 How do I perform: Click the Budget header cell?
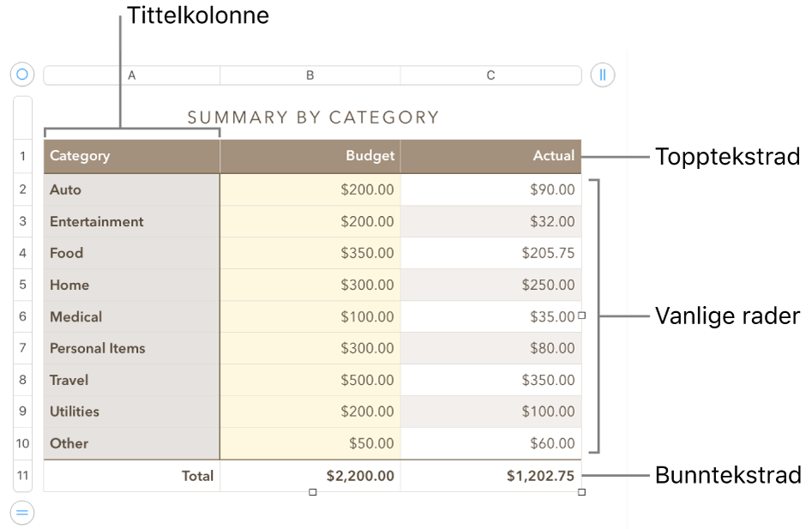pos(310,156)
